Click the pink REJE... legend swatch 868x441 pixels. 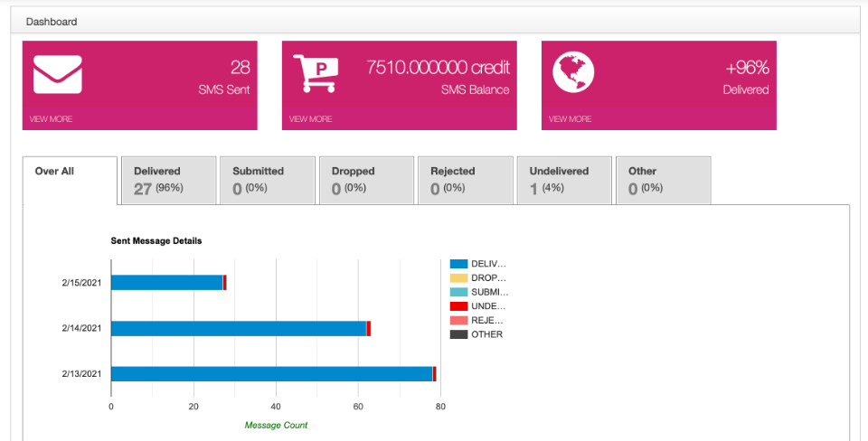tap(459, 321)
